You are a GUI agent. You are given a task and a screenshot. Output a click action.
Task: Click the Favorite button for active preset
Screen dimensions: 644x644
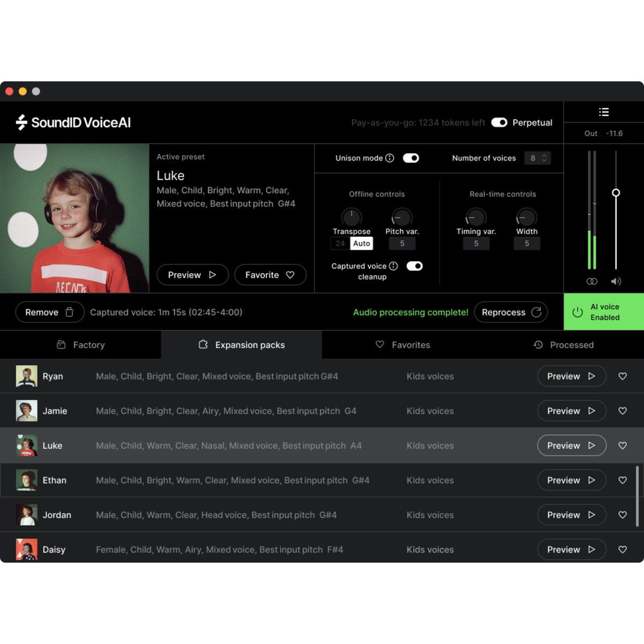pos(270,275)
